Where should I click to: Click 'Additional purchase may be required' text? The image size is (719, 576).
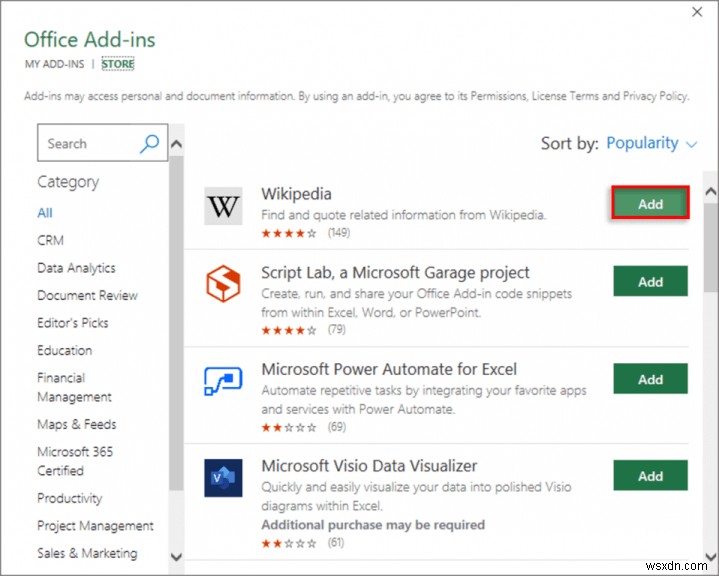coord(373,525)
